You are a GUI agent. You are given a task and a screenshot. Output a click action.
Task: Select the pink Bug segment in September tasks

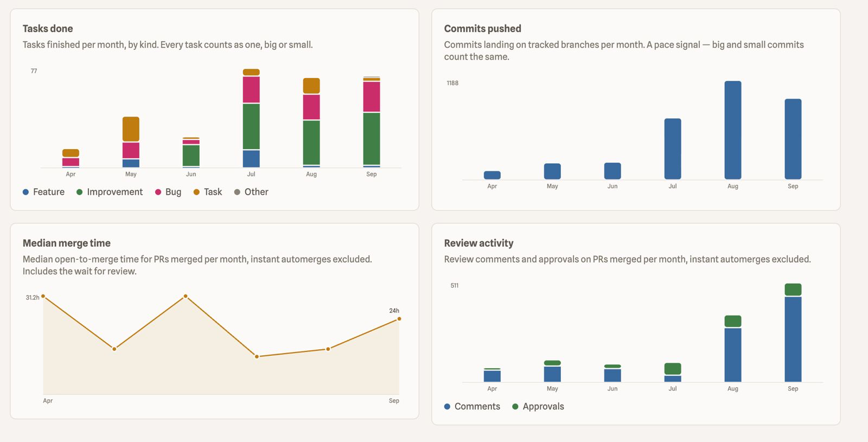coord(372,97)
